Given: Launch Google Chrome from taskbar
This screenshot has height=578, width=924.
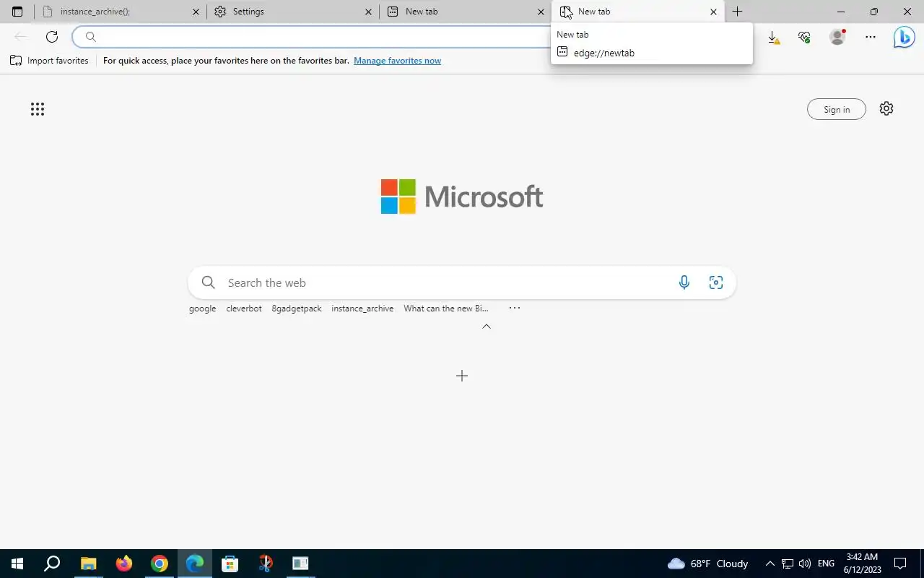Looking at the screenshot, I should coord(160,564).
